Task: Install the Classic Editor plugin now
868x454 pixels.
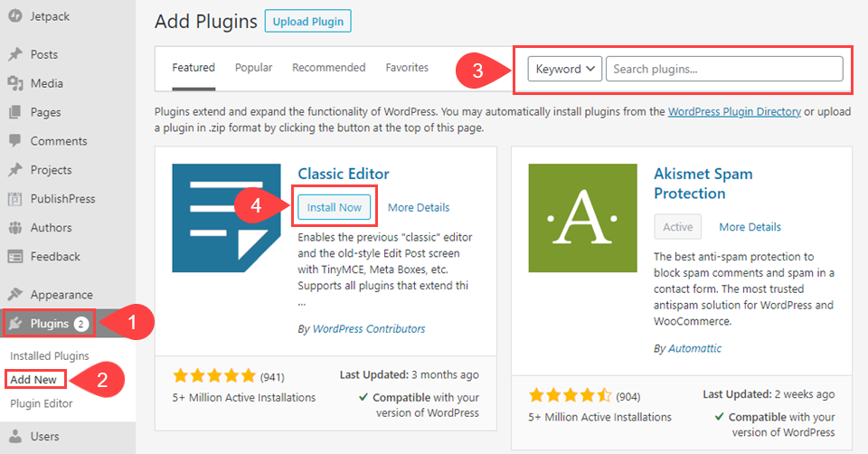Action: coord(334,208)
